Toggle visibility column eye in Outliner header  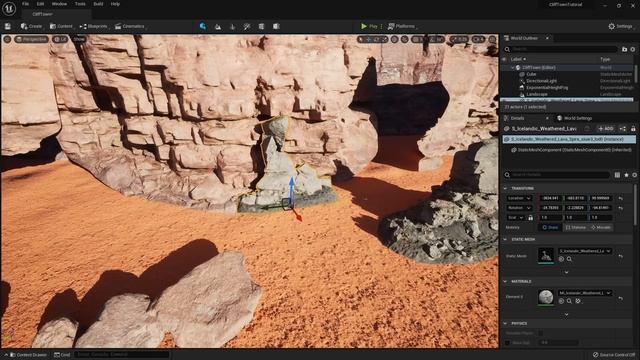505,59
